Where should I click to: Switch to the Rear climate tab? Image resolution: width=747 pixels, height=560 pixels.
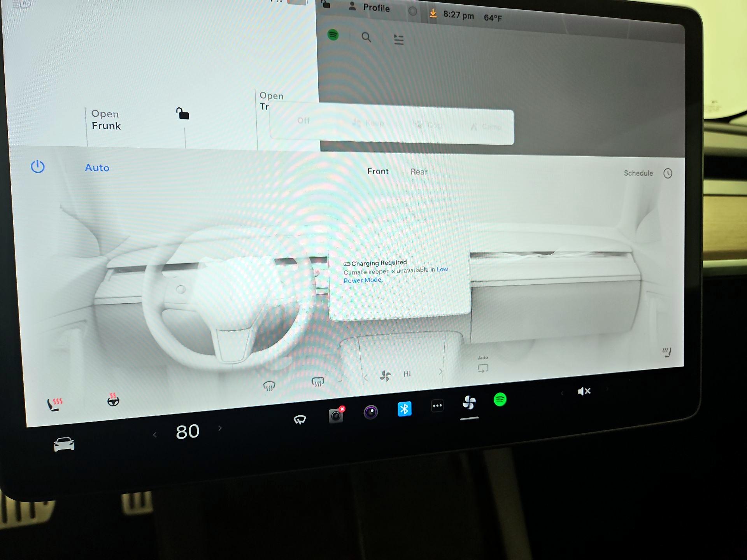pos(418,171)
